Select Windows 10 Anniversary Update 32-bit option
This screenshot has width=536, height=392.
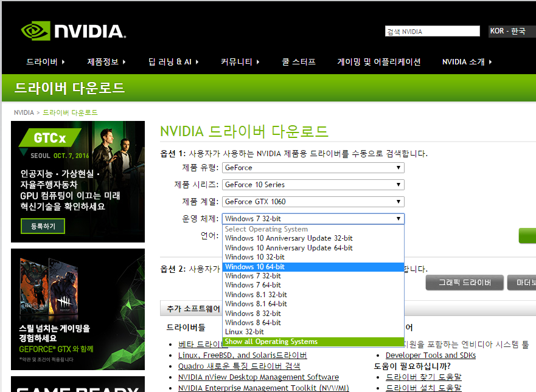313,238
